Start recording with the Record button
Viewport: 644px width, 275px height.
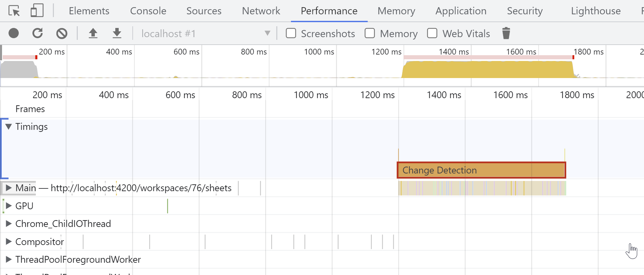pyautogui.click(x=14, y=33)
